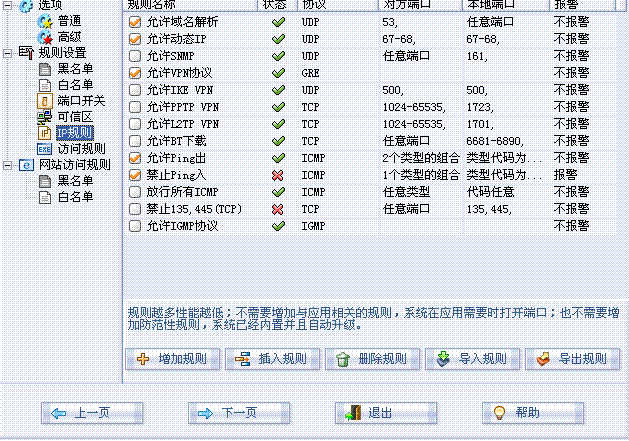Click the red X status of 禁止135,445(TCP)
Screen dimensions: 629x441
[278, 209]
